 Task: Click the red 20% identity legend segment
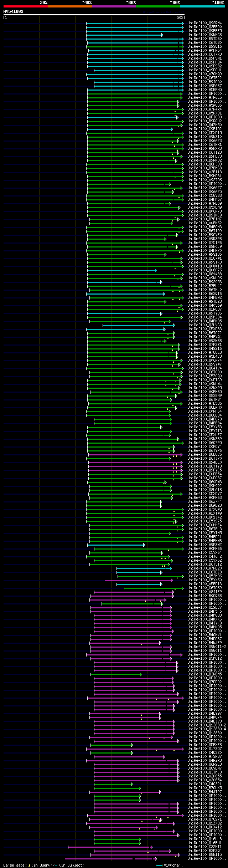click(x=26, y=6)
